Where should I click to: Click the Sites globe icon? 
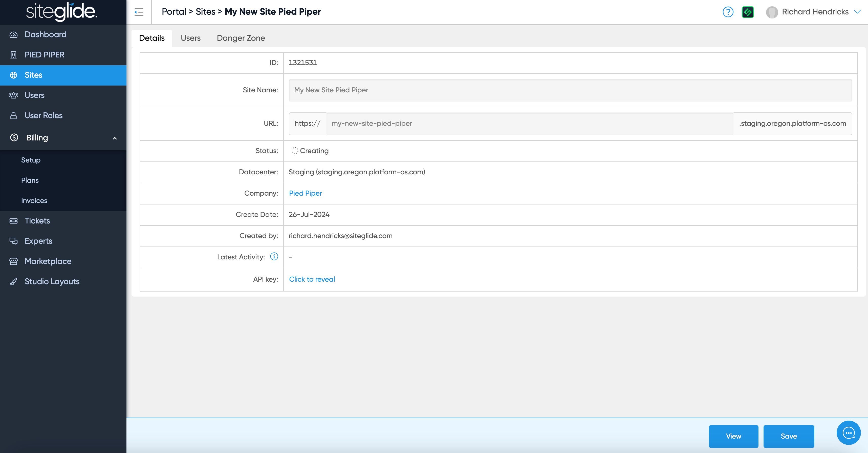tap(13, 75)
